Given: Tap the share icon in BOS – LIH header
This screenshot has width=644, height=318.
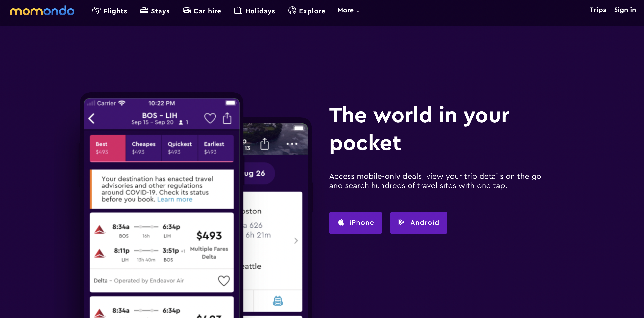Looking at the screenshot, I should [x=227, y=118].
